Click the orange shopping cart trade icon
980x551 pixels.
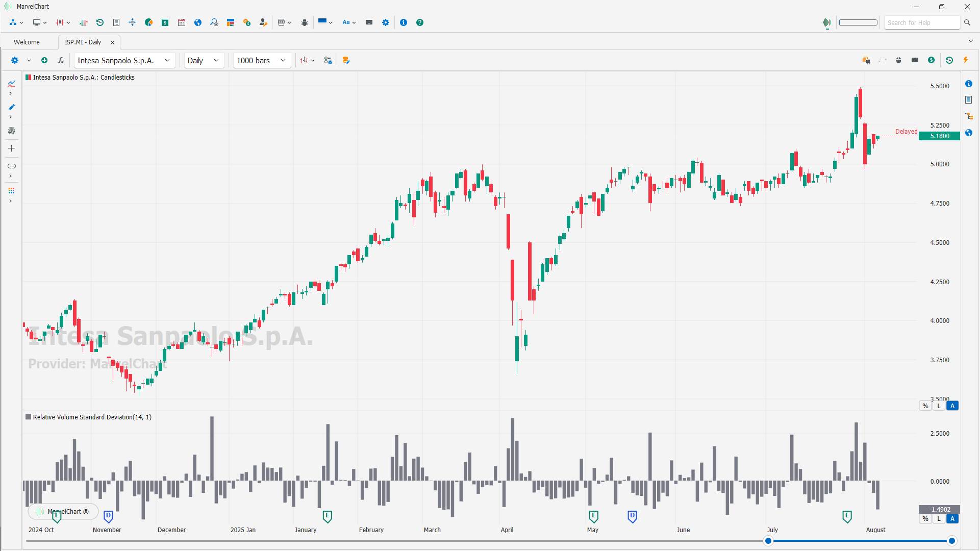pos(866,60)
